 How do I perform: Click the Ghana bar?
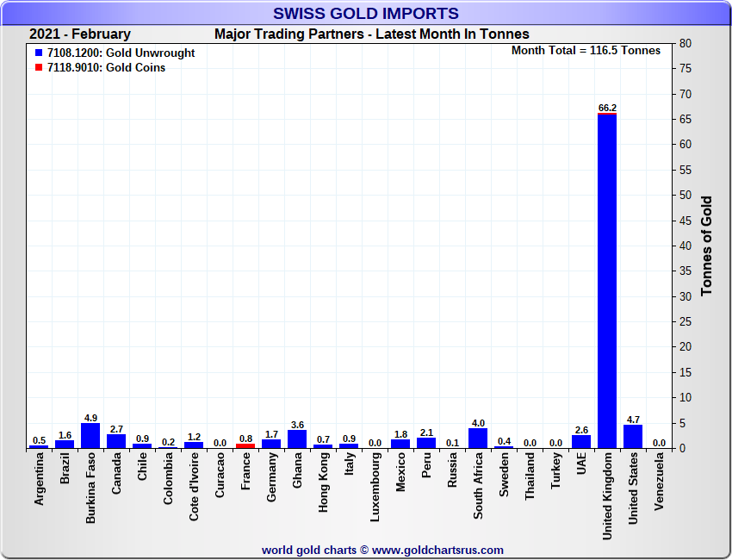[x=297, y=439]
